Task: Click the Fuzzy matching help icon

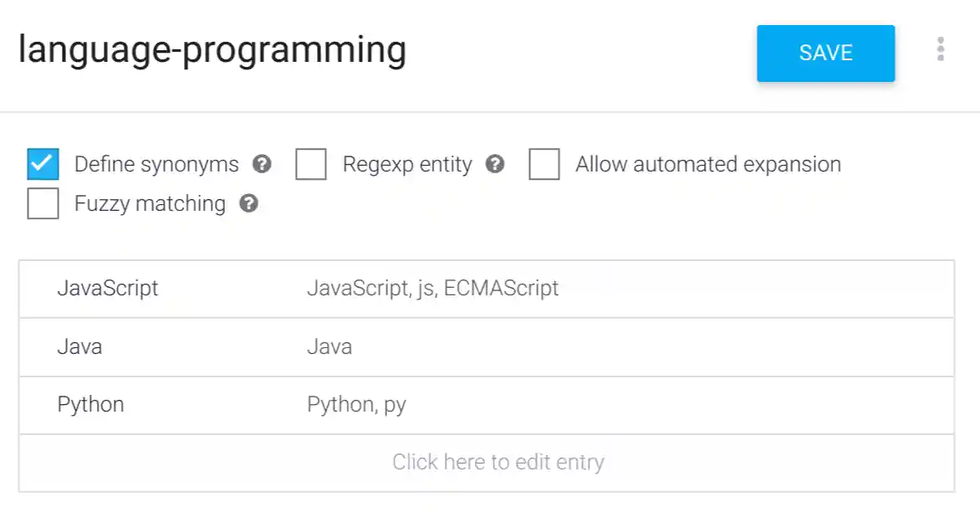Action: 248,204
